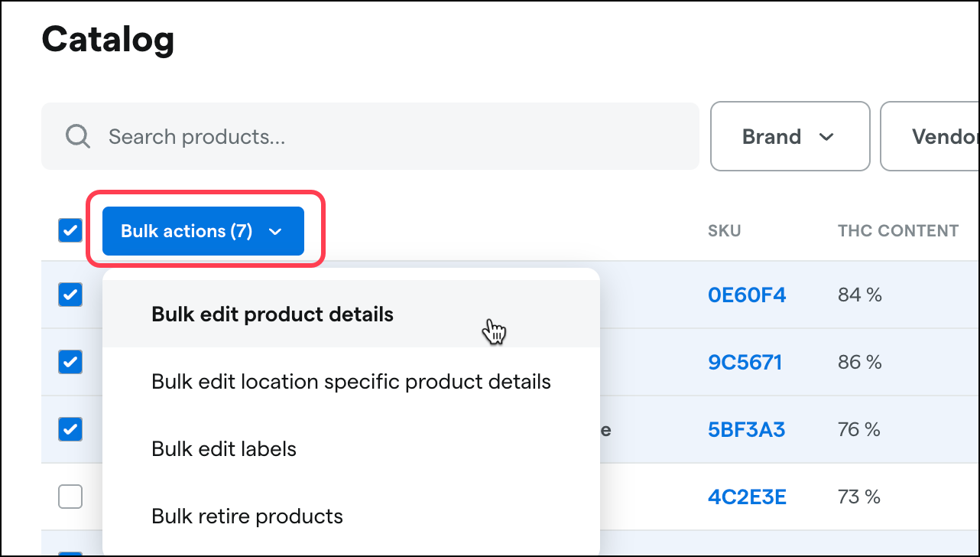Click the 4C2E3E SKU link
The width and height of the screenshot is (980, 557).
pos(747,497)
